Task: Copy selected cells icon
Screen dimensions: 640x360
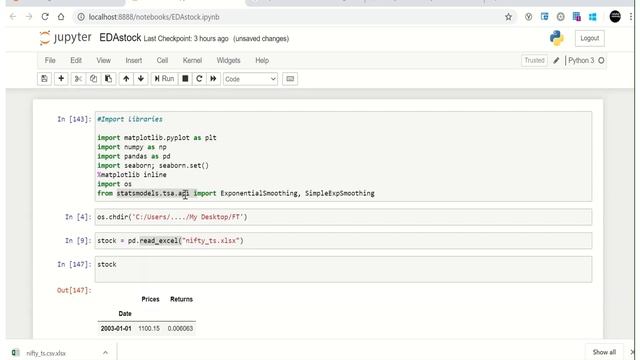Action: click(93, 79)
